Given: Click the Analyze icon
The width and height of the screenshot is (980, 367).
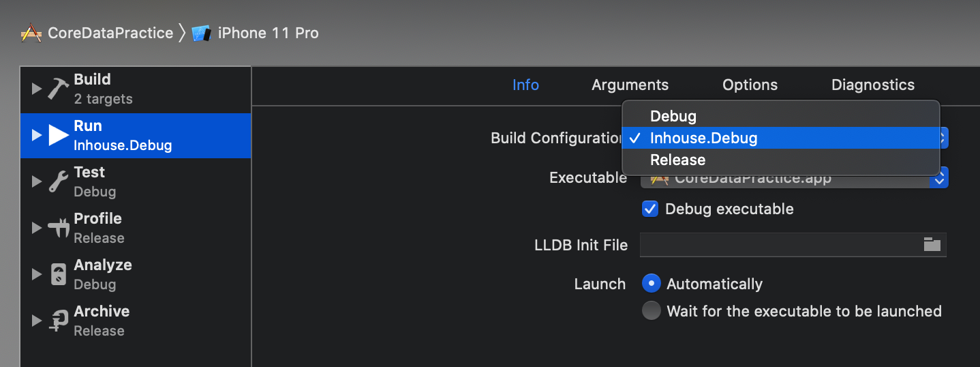Looking at the screenshot, I should coord(59,274).
